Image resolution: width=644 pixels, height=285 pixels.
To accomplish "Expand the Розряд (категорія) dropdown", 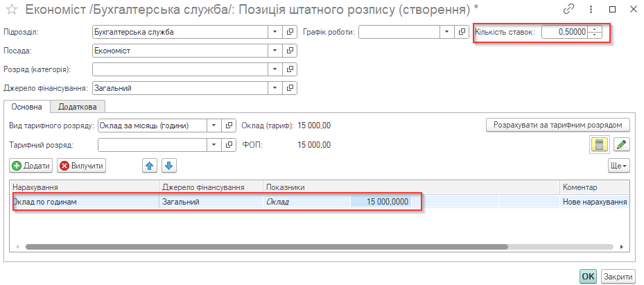I will point(275,69).
